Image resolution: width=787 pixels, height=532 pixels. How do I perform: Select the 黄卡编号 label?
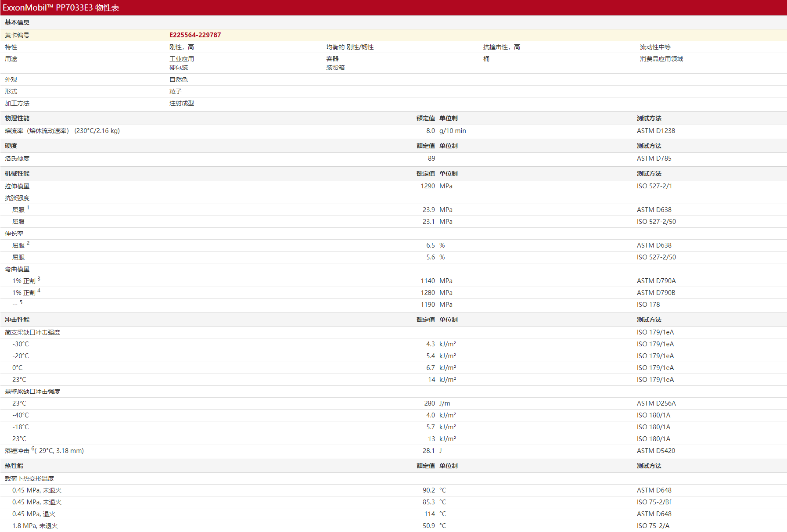[x=17, y=35]
